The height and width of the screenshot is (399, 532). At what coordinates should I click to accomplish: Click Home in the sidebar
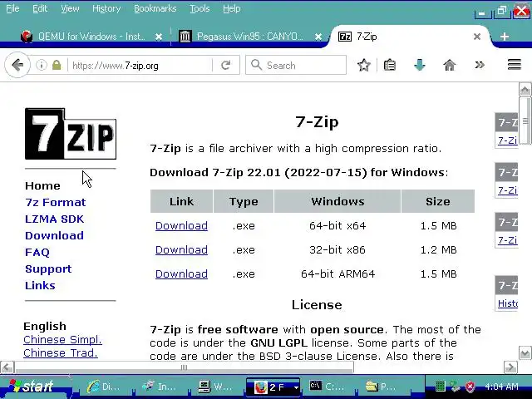pos(42,185)
